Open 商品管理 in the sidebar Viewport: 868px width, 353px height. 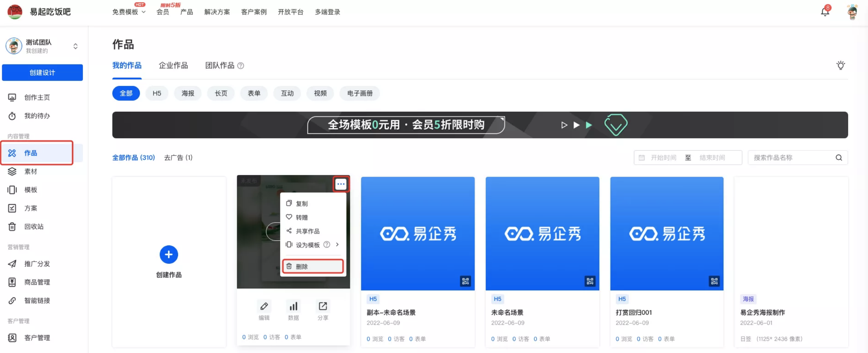37,282
